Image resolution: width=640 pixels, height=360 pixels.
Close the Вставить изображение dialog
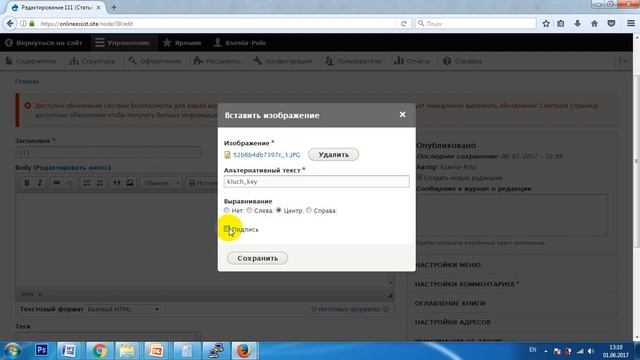pyautogui.click(x=402, y=115)
